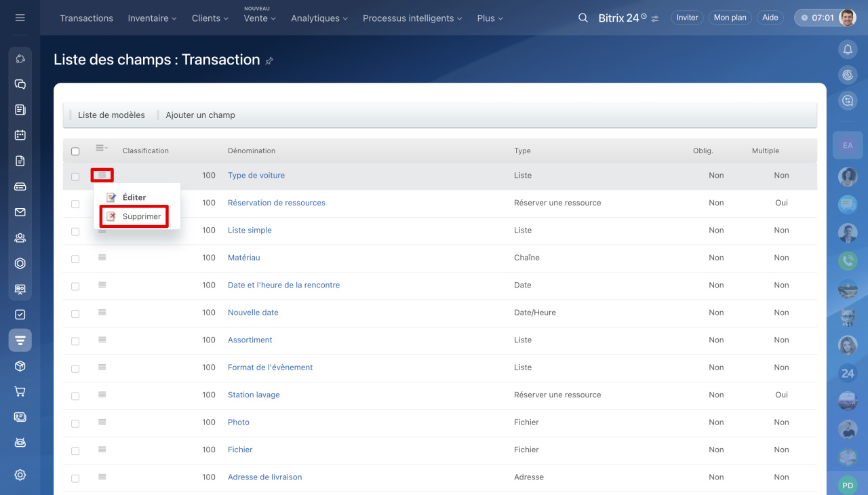Open the mail envelope sidebar icon
The image size is (868, 495).
coord(20,212)
